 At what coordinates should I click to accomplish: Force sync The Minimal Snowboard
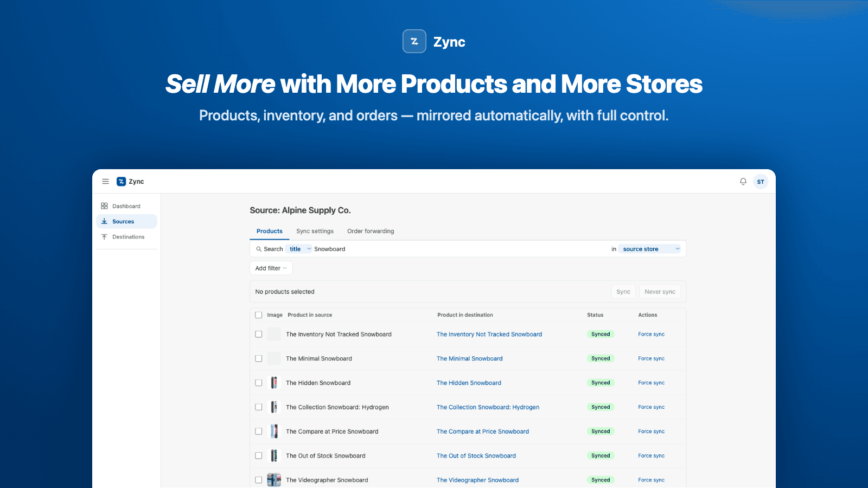click(x=651, y=358)
